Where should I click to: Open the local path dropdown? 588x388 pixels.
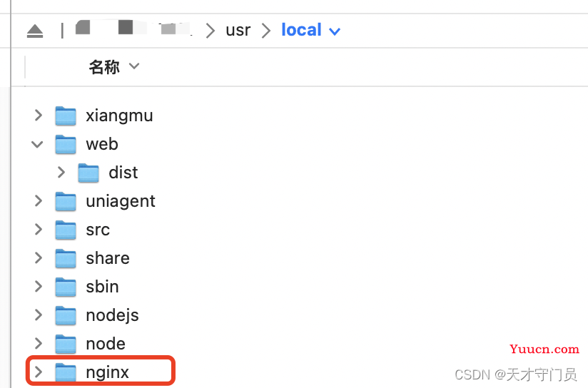pos(335,31)
